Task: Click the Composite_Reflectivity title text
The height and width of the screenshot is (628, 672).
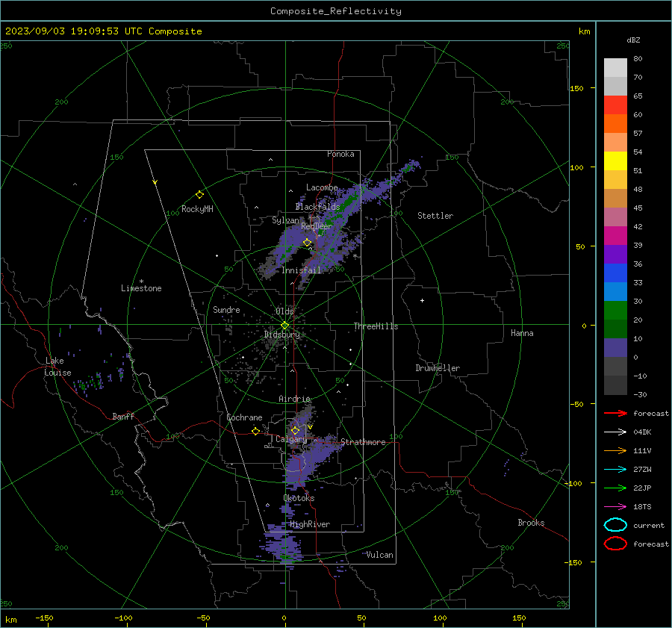Action: 335,11
